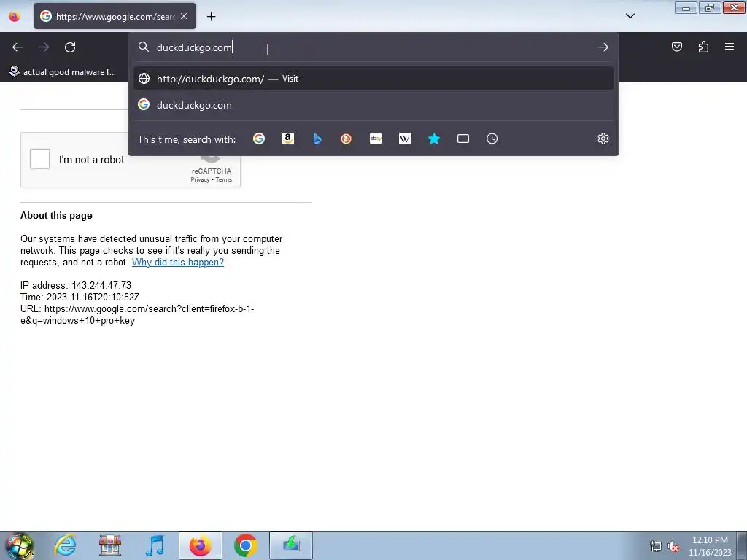Screen dimensions: 747x560
Task: Open search settings gear icon
Action: point(603,139)
